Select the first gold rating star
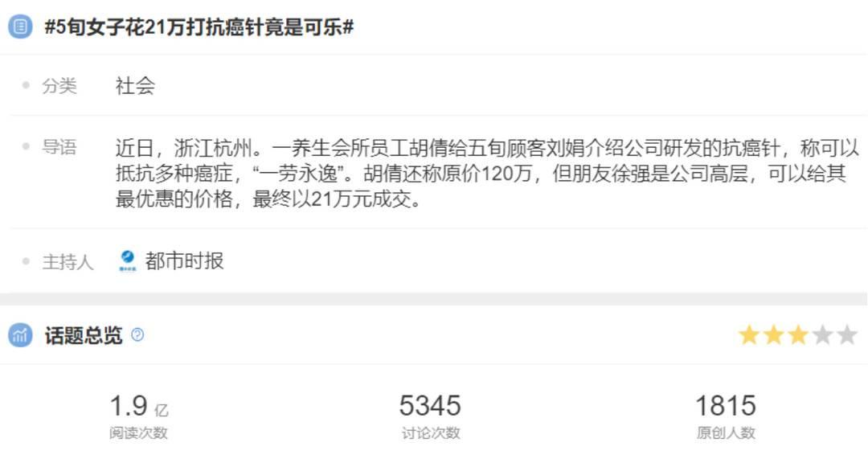868x459 pixels. click(x=749, y=335)
